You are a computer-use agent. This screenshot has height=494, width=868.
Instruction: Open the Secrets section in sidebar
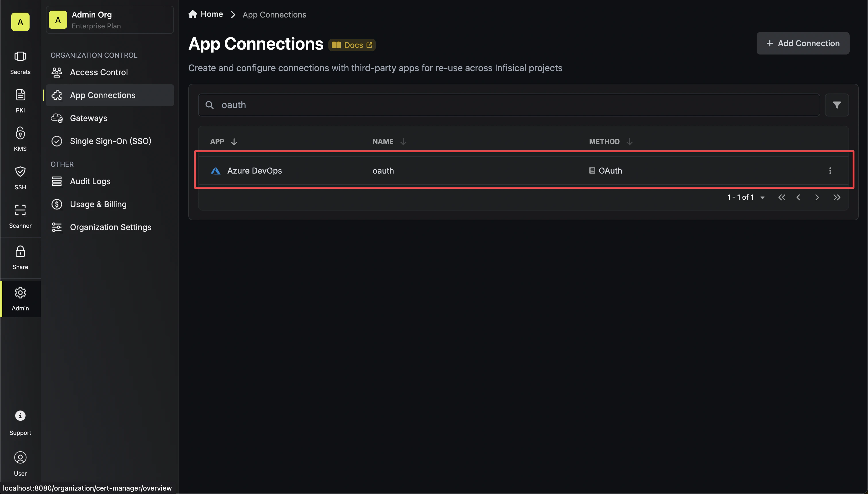(20, 63)
